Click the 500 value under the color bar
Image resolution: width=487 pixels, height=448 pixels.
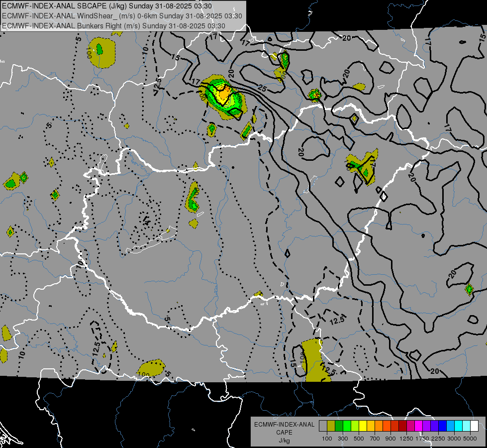[x=359, y=439]
